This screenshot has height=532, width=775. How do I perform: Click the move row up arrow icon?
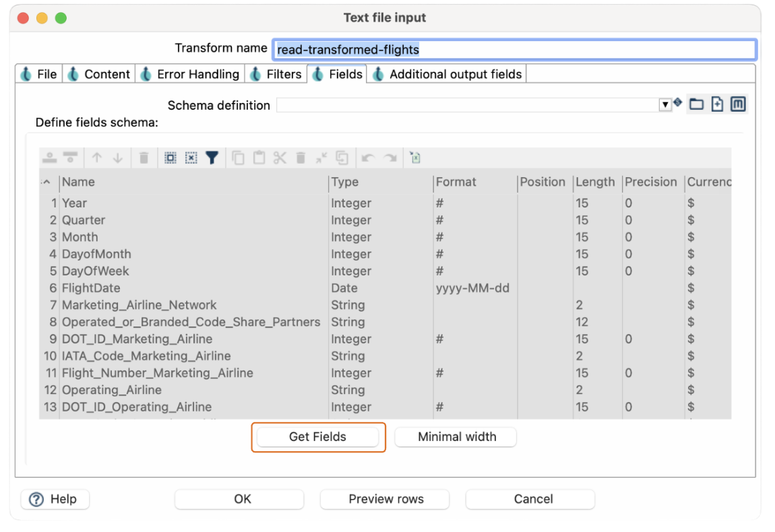click(97, 158)
